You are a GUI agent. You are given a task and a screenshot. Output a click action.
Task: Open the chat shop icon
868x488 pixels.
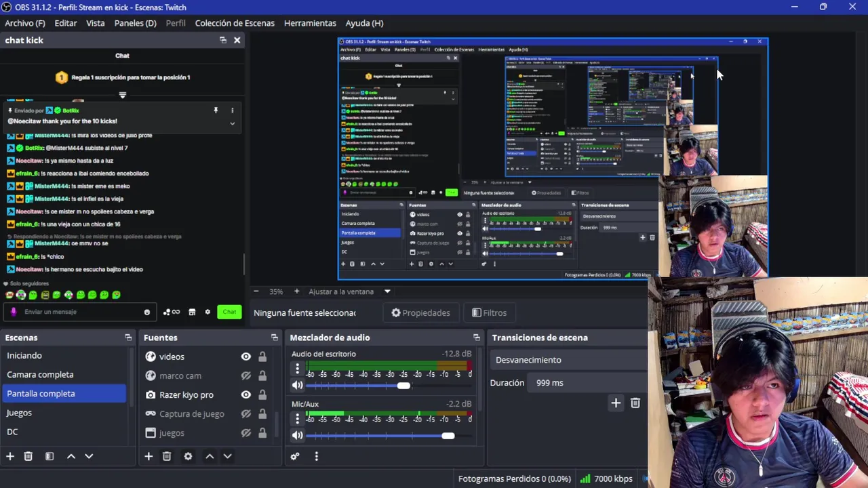click(192, 312)
